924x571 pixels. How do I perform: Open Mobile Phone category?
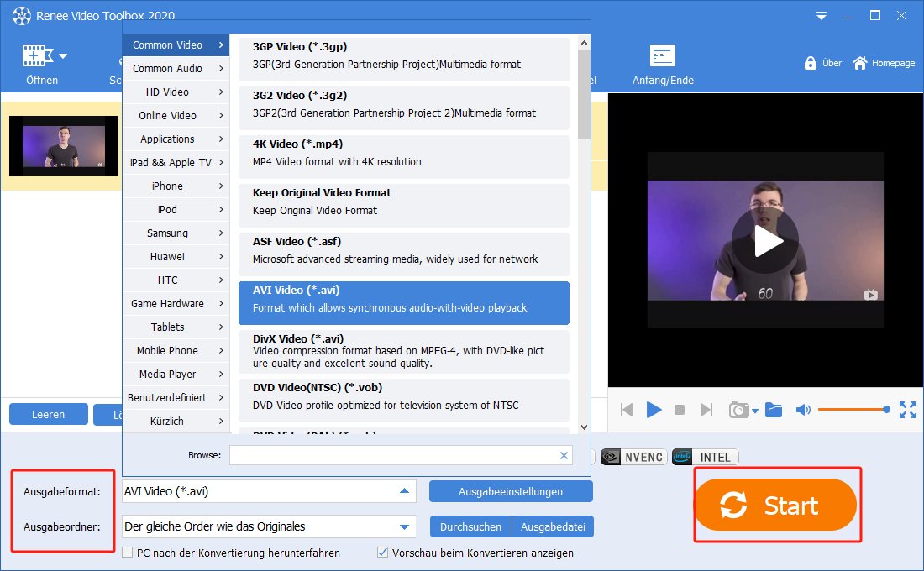176,351
